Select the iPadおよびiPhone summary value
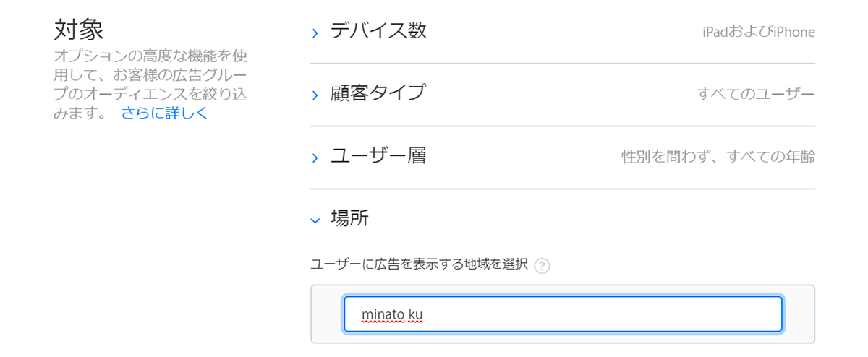This screenshot has height=357, width=868. click(759, 32)
